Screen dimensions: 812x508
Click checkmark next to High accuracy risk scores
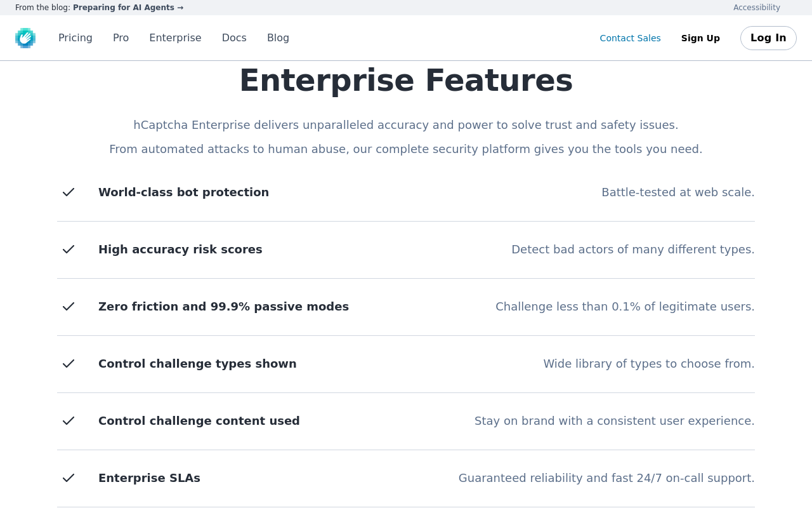click(x=69, y=250)
